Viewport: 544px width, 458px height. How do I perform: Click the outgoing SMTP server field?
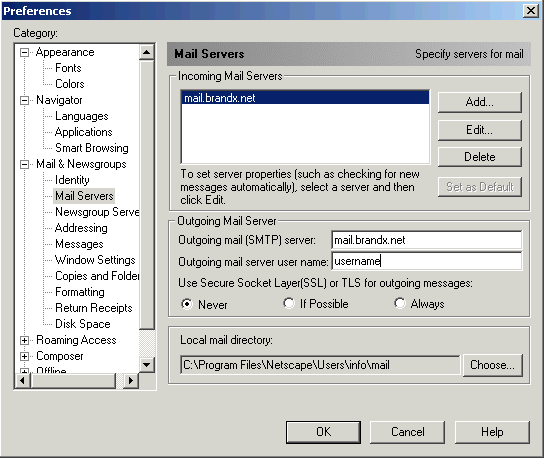pos(427,240)
